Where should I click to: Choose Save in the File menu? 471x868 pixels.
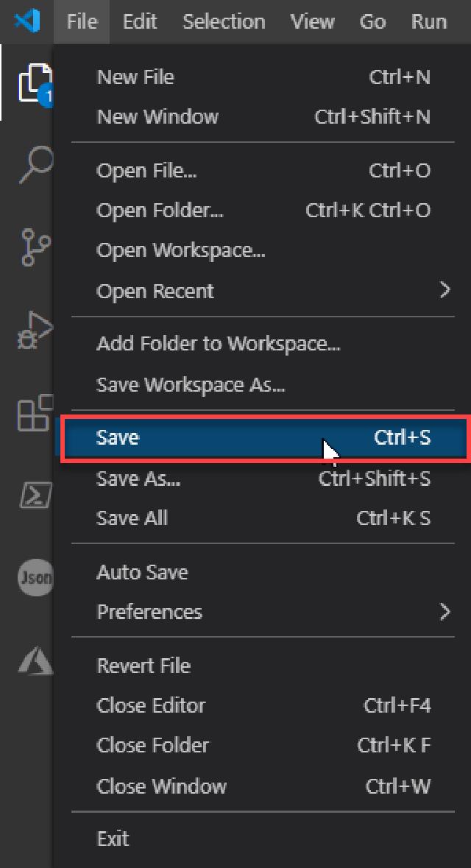point(264,438)
